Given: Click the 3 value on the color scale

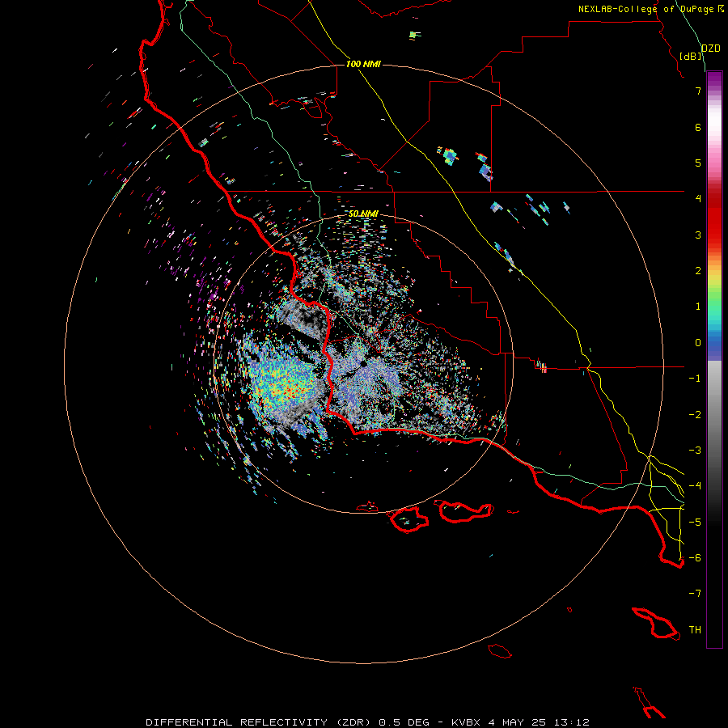Looking at the screenshot, I should [698, 235].
